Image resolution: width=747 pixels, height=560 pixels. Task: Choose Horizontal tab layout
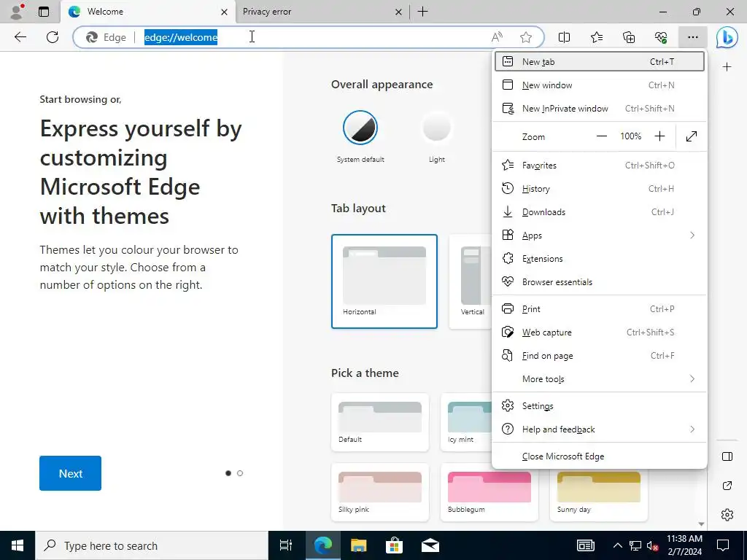[x=384, y=281]
